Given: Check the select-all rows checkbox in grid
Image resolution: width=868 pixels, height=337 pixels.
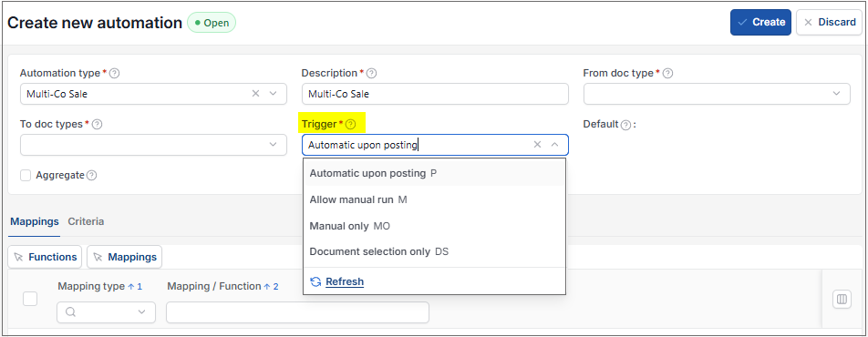Looking at the screenshot, I should [30, 299].
